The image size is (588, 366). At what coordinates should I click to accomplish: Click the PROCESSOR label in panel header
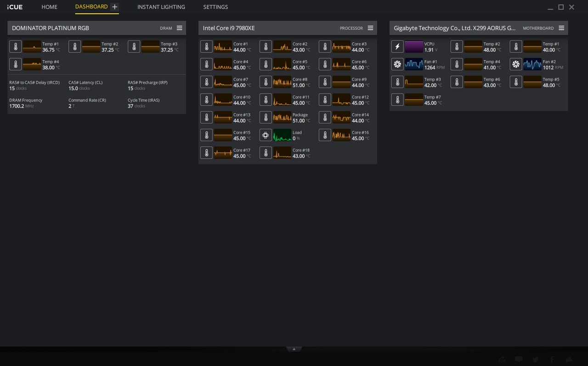click(x=351, y=29)
